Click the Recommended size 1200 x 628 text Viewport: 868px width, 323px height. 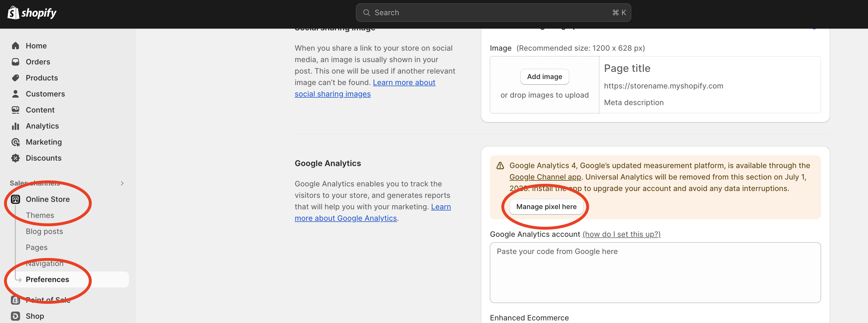pyautogui.click(x=580, y=48)
